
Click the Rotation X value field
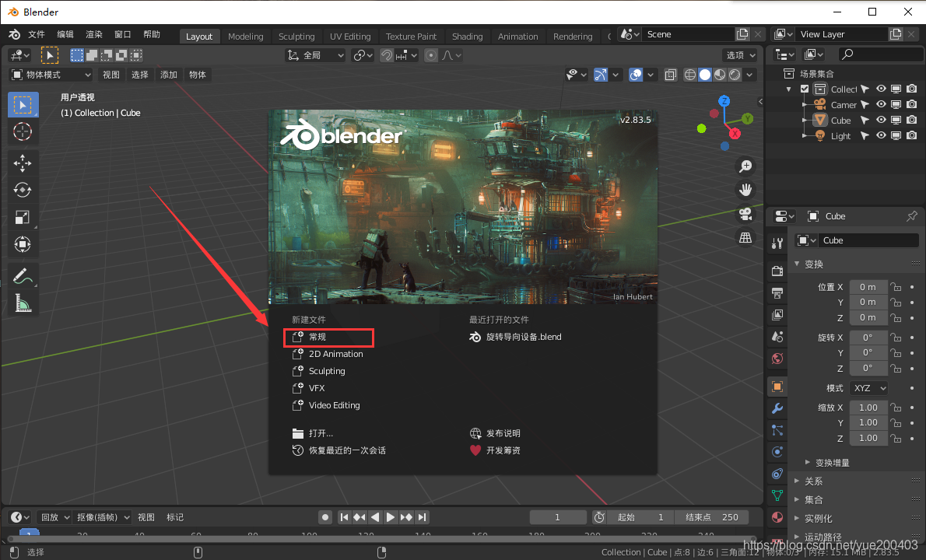pyautogui.click(x=868, y=338)
